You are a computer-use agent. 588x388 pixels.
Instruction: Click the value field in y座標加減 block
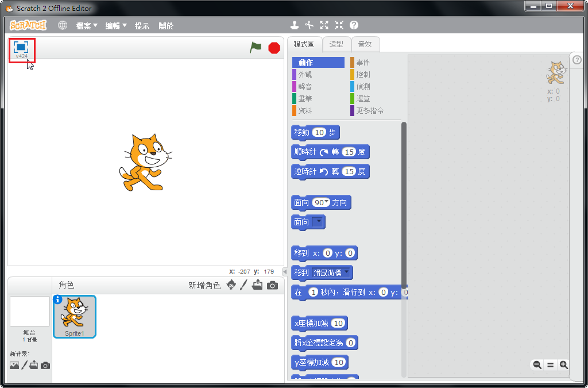click(x=339, y=363)
